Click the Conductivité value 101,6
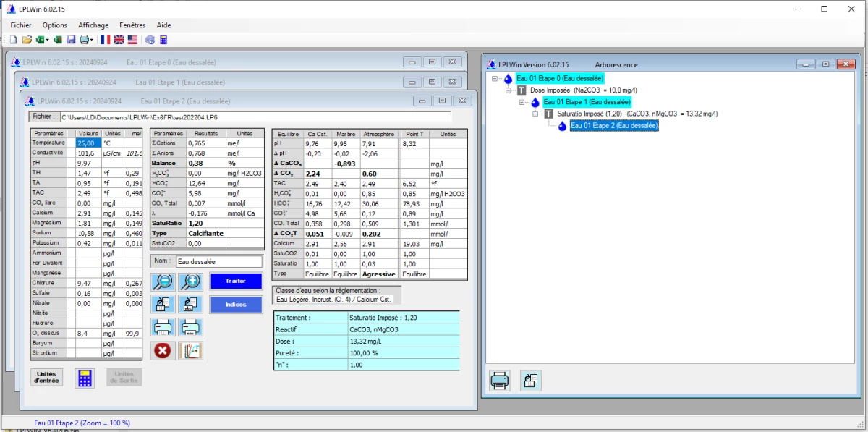This screenshot has width=868, height=432. [88, 153]
